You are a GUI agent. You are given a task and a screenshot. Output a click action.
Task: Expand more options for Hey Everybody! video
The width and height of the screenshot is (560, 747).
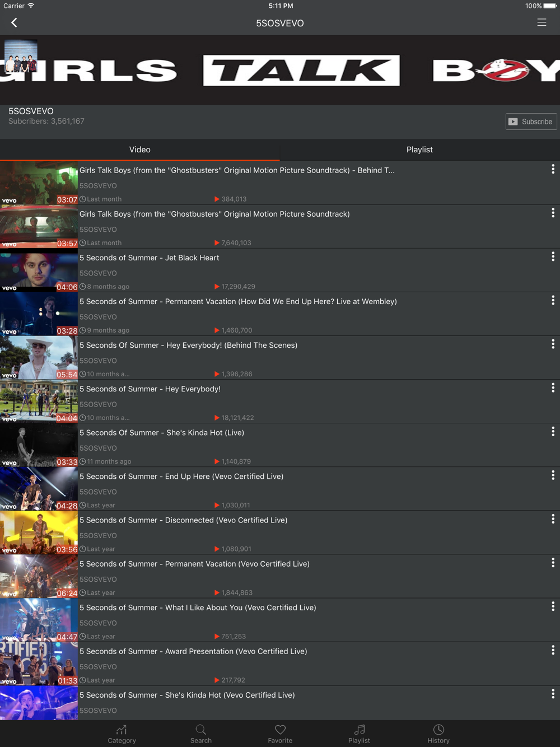pyautogui.click(x=553, y=387)
